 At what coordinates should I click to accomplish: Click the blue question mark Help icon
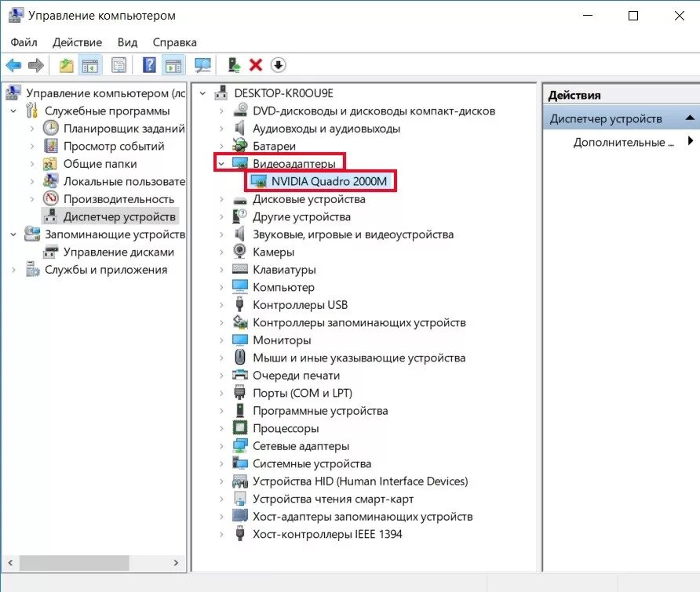[x=149, y=65]
